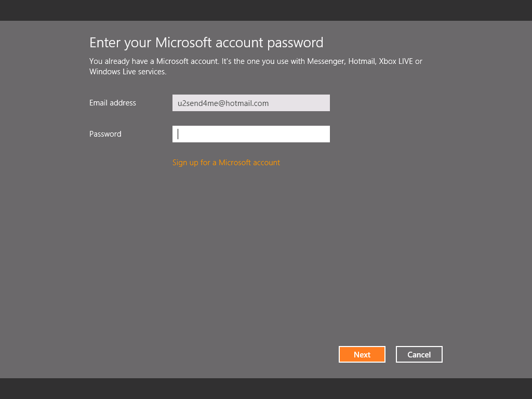Open the Sign up for a Microsoft account link
This screenshot has height=399, width=532.
tap(226, 163)
